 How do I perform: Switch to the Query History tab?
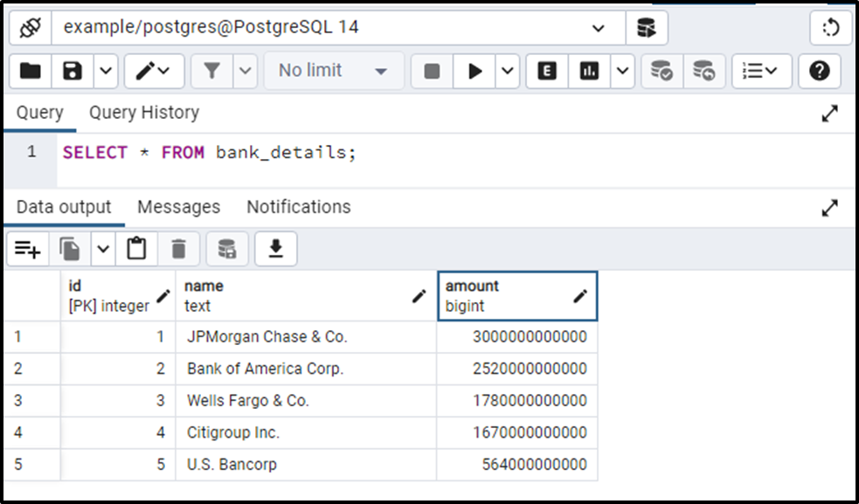click(143, 113)
